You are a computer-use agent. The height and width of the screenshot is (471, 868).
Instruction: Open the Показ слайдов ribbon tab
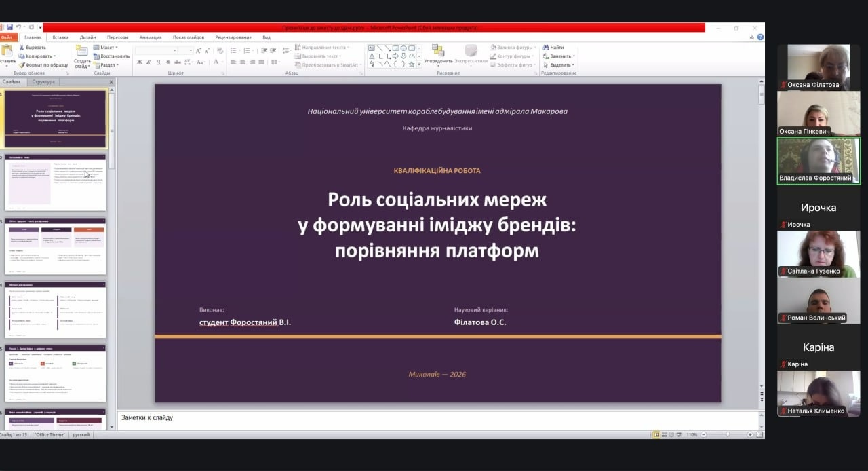(x=189, y=37)
